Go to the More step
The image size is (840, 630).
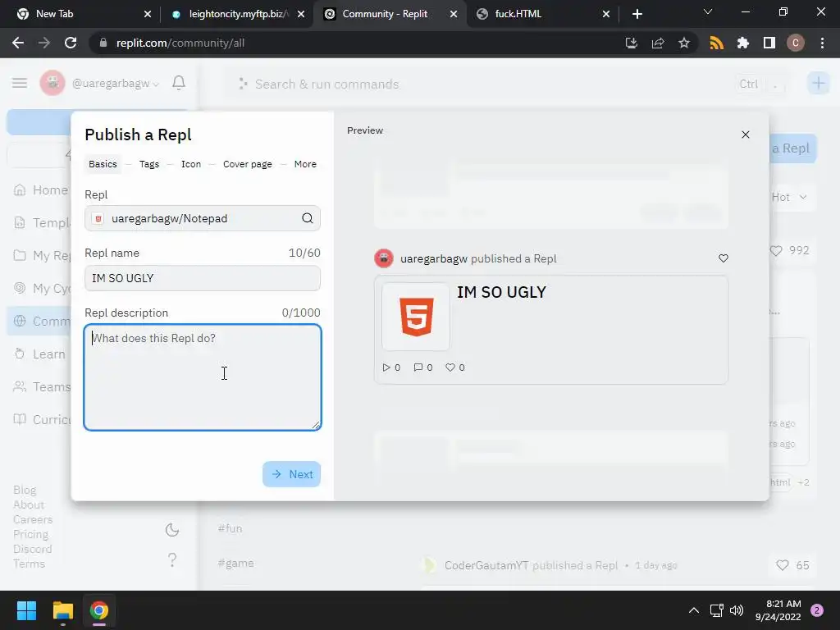[305, 164]
